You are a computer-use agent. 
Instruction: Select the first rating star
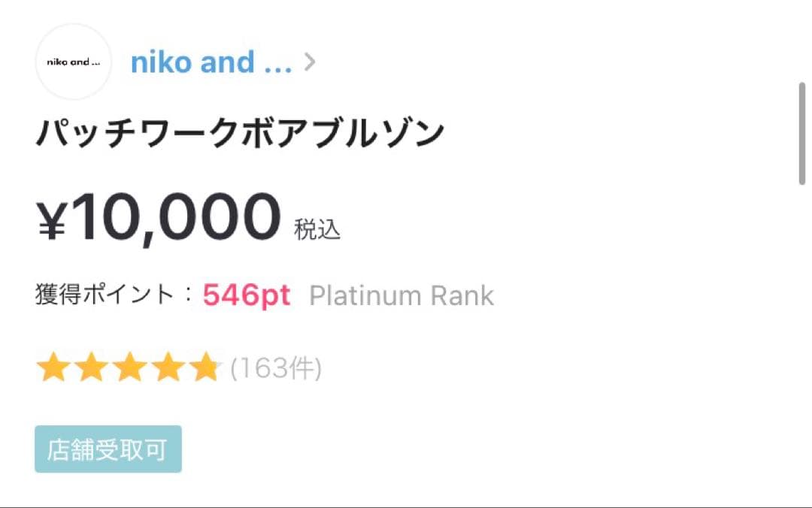tap(55, 366)
